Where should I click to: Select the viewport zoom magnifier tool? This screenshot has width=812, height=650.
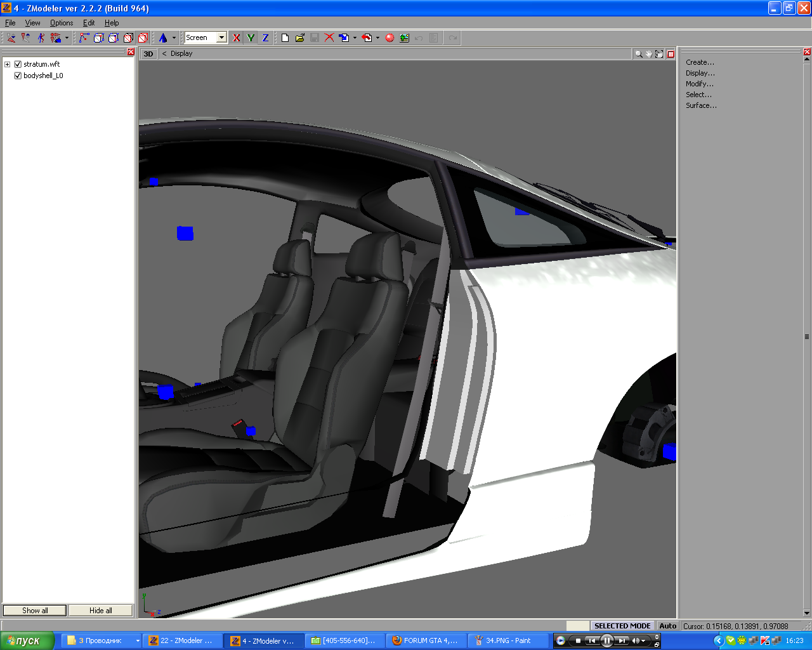pyautogui.click(x=638, y=54)
